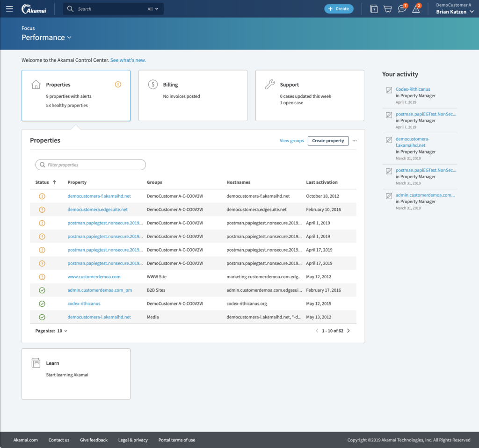
Task: Open the democustomera.edgesuite.net property link
Action: coord(97,210)
